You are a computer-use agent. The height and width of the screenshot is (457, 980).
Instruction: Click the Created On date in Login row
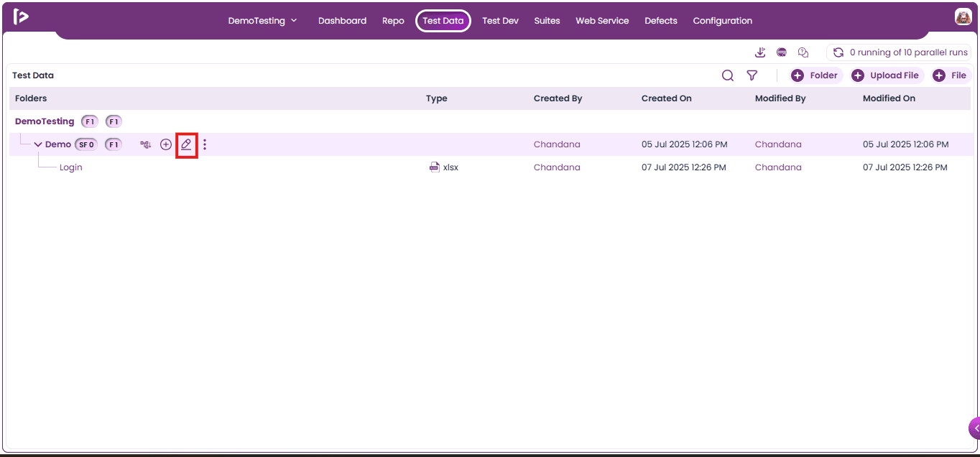coord(684,167)
